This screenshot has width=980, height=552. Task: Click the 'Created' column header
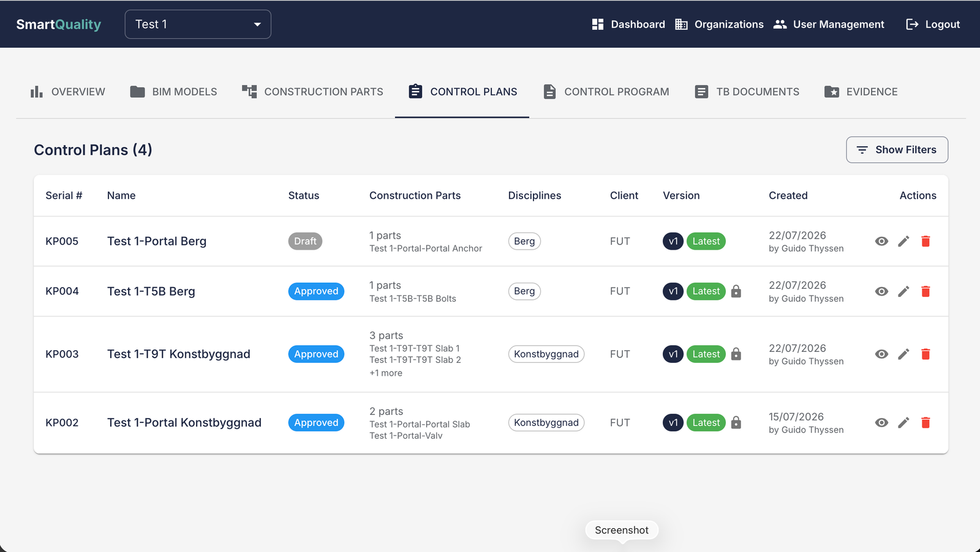click(788, 195)
